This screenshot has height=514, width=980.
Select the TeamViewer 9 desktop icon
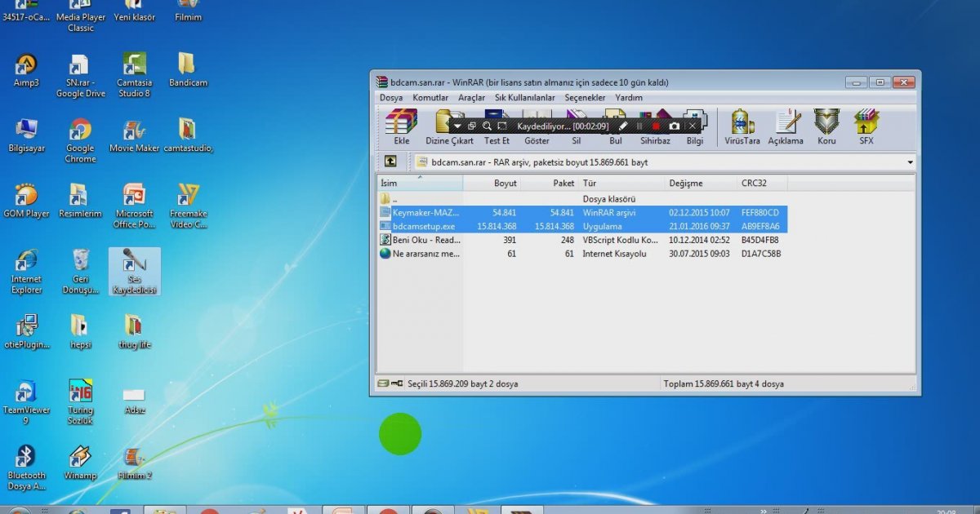point(26,403)
